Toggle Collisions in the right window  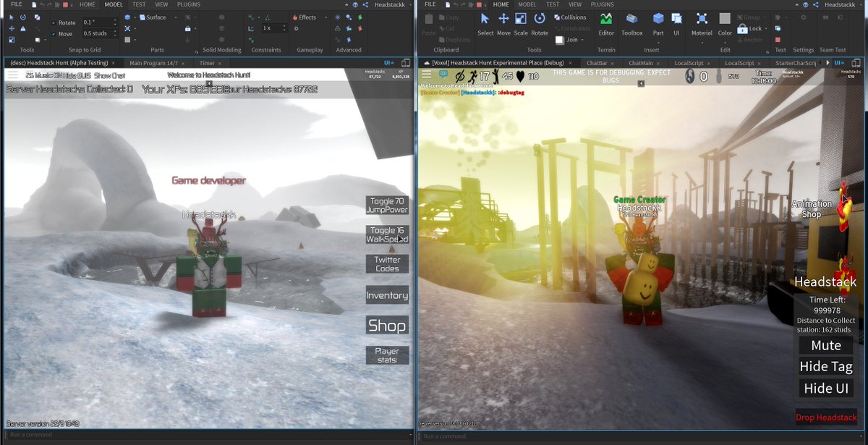pyautogui.click(x=571, y=17)
